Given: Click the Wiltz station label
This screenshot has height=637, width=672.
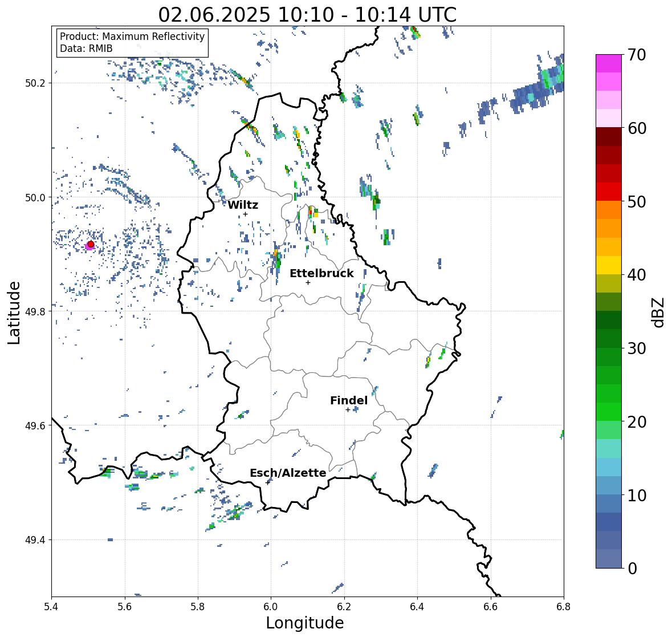Looking at the screenshot, I should pos(243,205).
